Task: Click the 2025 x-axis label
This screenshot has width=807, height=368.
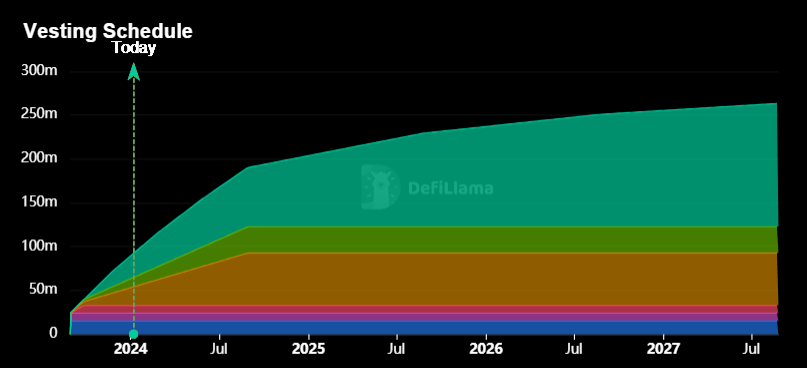Action: pyautogui.click(x=308, y=349)
